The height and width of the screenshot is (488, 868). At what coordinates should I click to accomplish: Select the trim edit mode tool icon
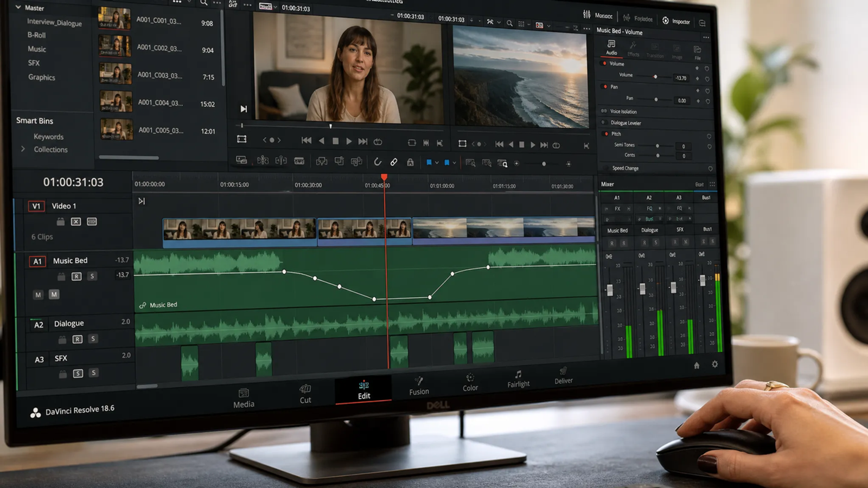pos(263,160)
